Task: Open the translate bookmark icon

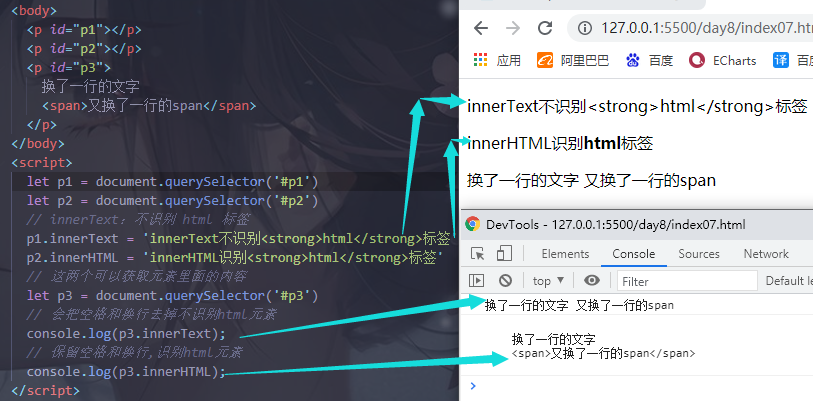Action: (x=781, y=60)
